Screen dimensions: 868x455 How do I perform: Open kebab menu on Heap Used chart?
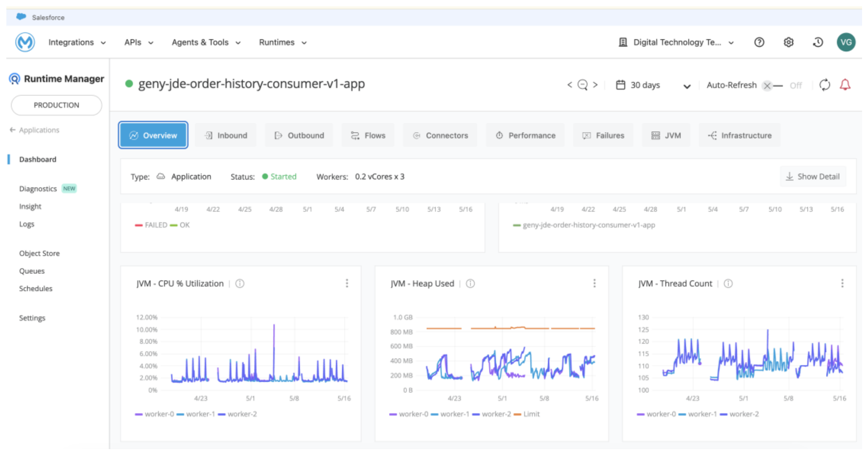point(594,283)
